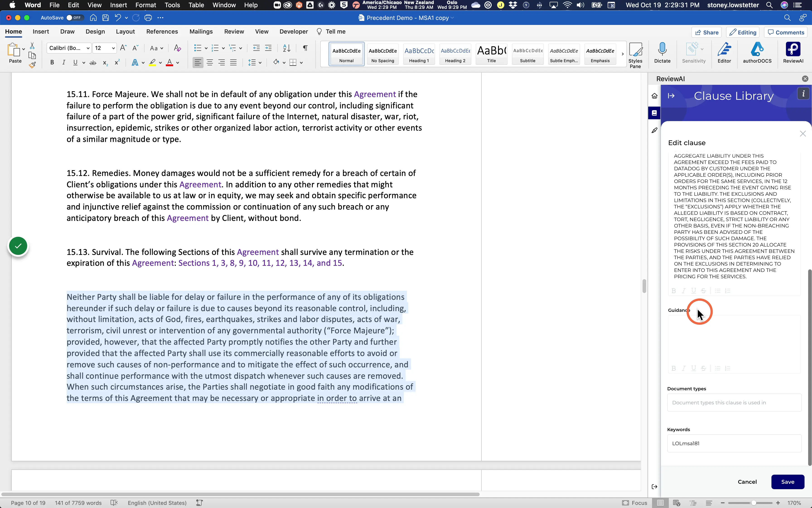Toggle subscript formatting
Image resolution: width=812 pixels, height=508 pixels.
[x=105, y=63]
